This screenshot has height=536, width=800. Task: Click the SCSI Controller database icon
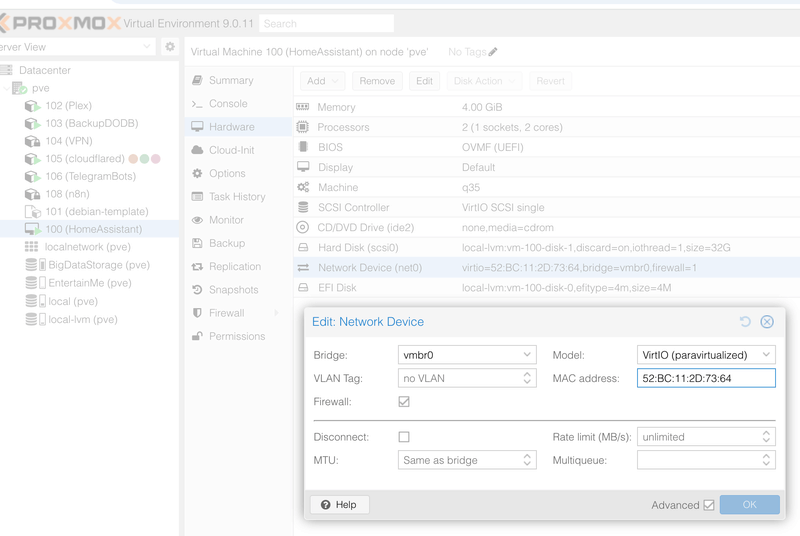[303, 207]
